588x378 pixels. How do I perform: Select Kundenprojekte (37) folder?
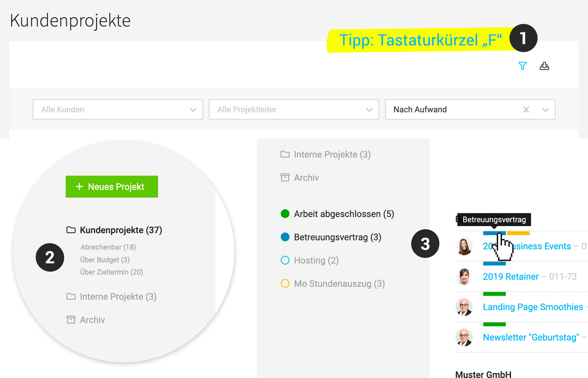click(x=121, y=230)
